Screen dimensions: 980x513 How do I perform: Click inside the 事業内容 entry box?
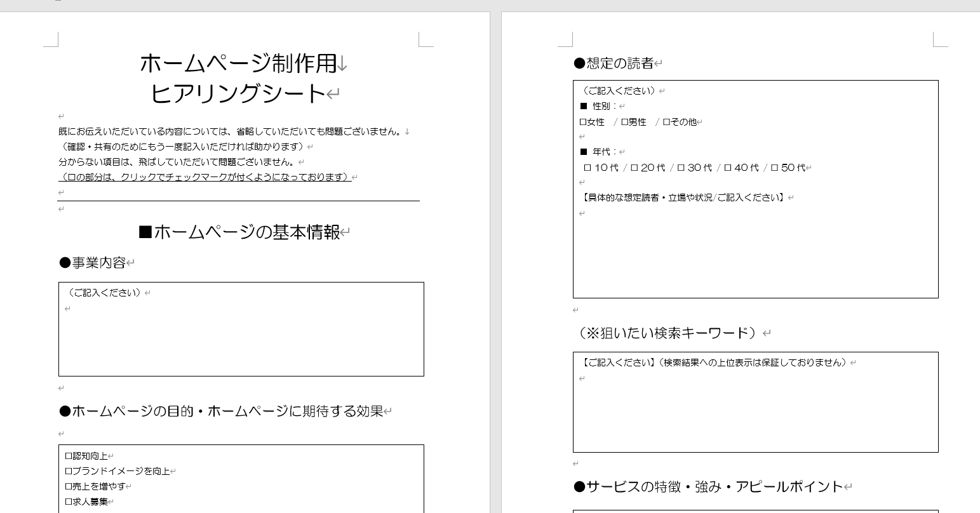tap(241, 329)
